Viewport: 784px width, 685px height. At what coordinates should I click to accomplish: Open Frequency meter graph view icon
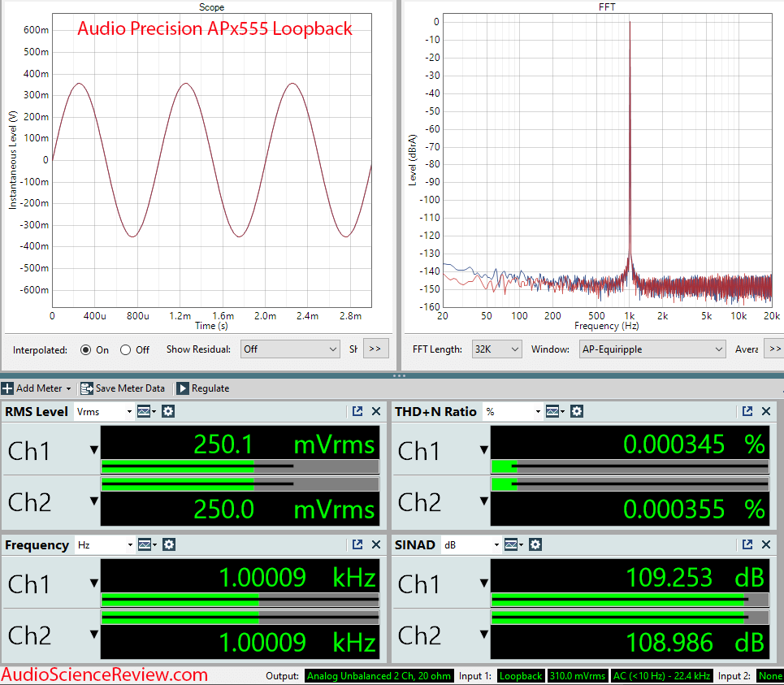[x=145, y=544]
